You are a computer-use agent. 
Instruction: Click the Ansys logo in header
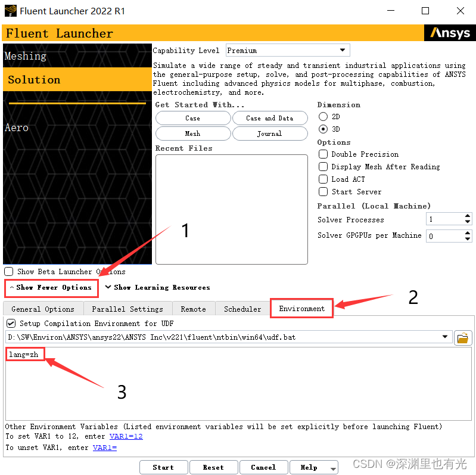click(450, 33)
